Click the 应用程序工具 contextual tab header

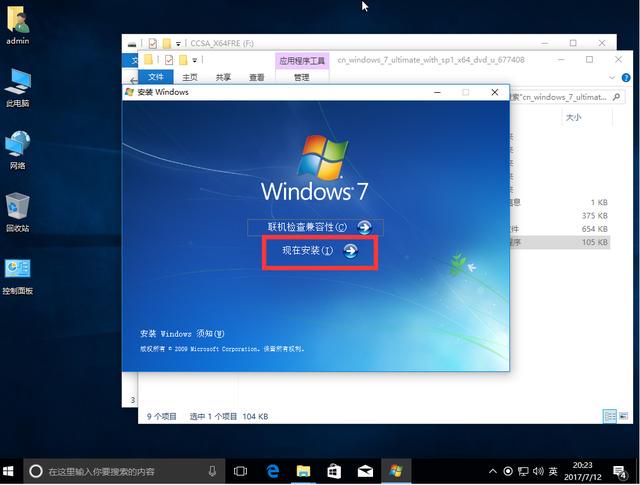click(x=302, y=61)
